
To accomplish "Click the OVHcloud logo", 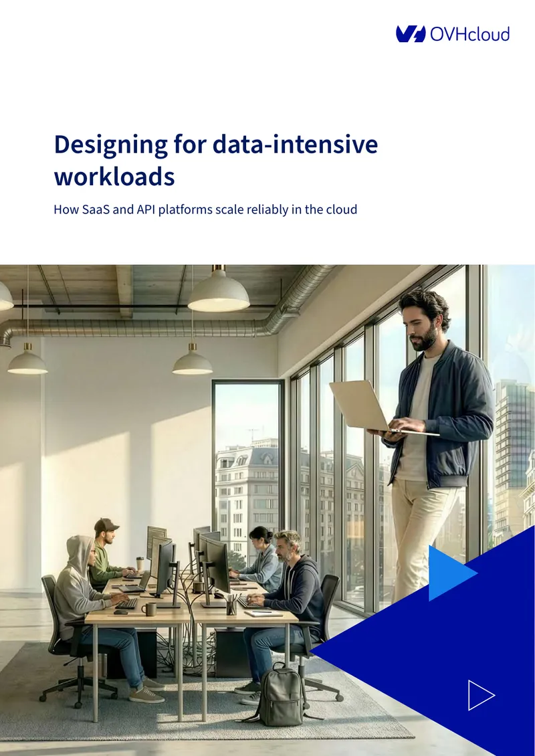I will pyautogui.click(x=453, y=33).
